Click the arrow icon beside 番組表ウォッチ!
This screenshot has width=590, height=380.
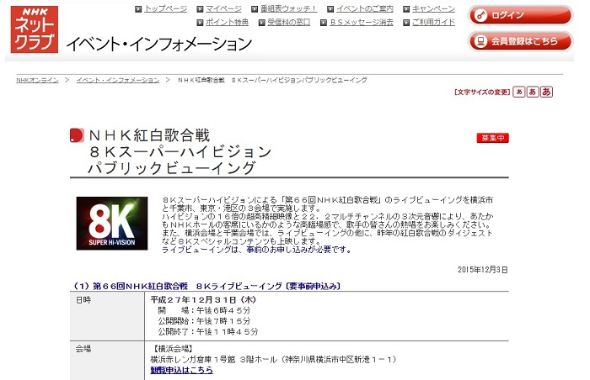pos(254,9)
